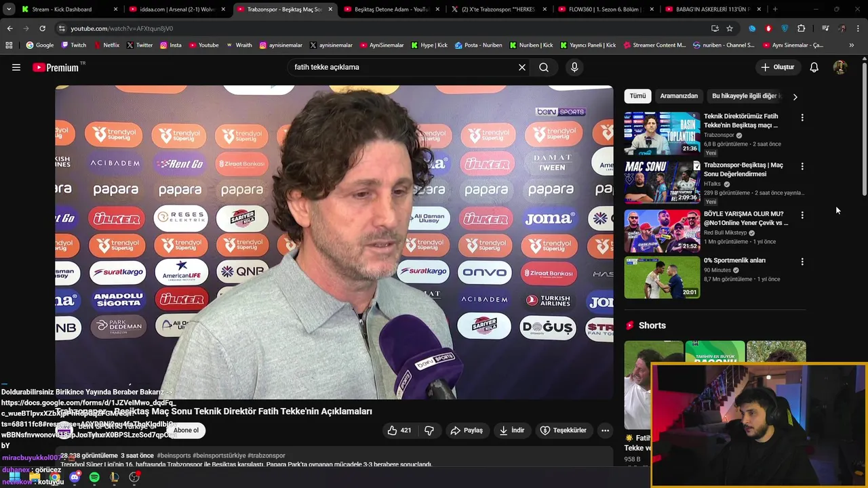Image resolution: width=868 pixels, height=488 pixels.
Task: Open options for Trabzonspor-Beşiktaş Maç Sonu Değerlendirmesi
Action: (x=802, y=166)
